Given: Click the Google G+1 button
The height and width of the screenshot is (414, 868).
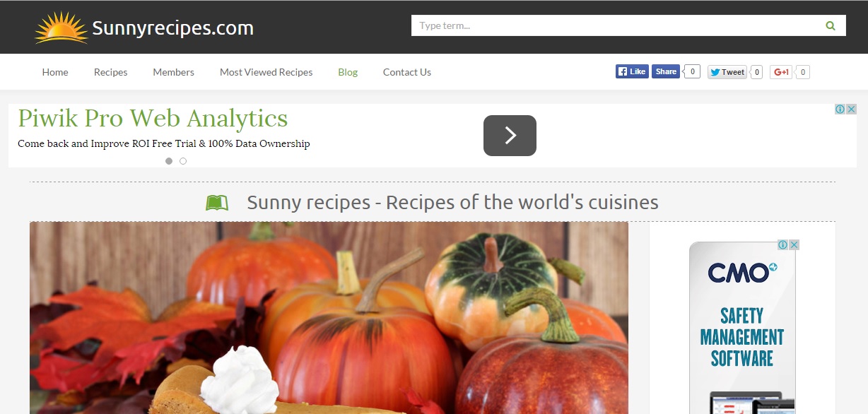Looking at the screenshot, I should tap(781, 72).
